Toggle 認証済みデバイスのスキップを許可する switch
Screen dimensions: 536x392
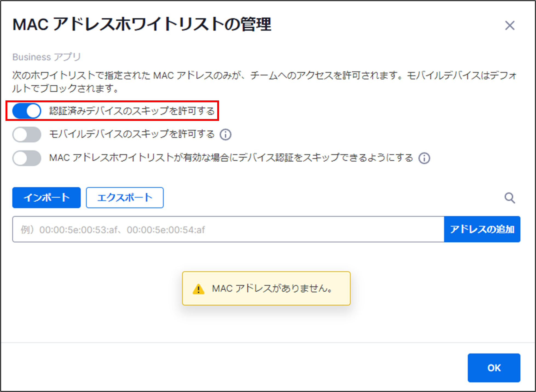pyautogui.click(x=27, y=111)
